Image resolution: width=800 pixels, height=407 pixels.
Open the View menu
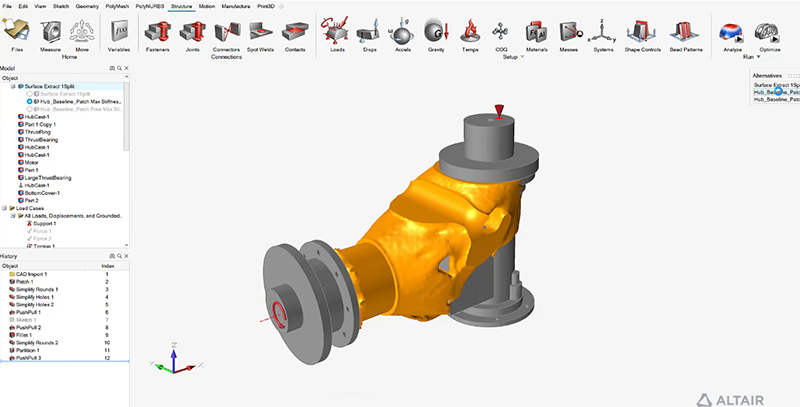coord(40,6)
